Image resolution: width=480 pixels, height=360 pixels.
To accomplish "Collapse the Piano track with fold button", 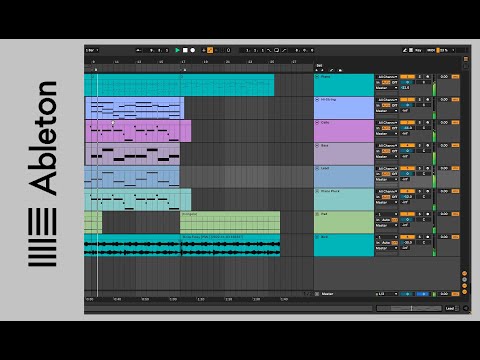I will point(317,77).
